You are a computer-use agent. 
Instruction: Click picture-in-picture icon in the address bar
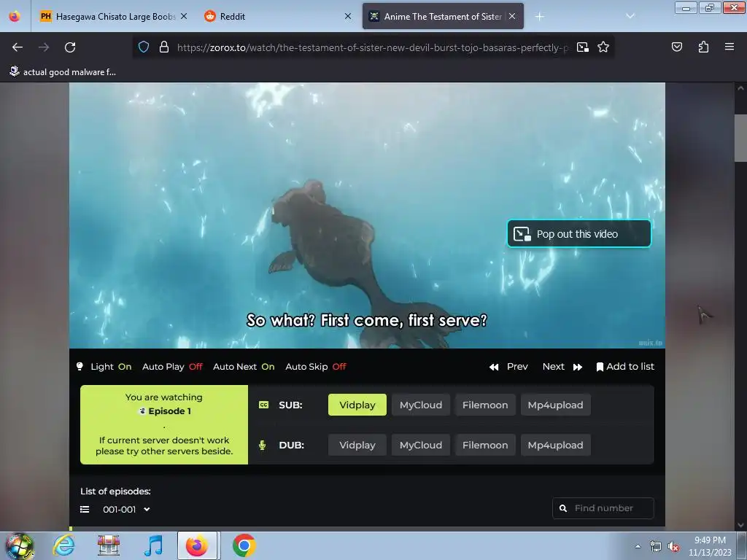pyautogui.click(x=583, y=47)
